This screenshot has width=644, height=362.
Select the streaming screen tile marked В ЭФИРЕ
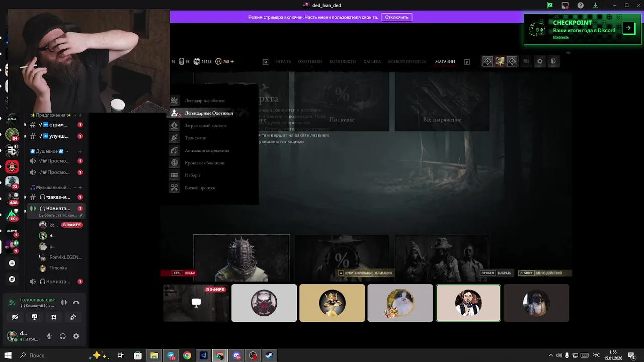pyautogui.click(x=196, y=303)
